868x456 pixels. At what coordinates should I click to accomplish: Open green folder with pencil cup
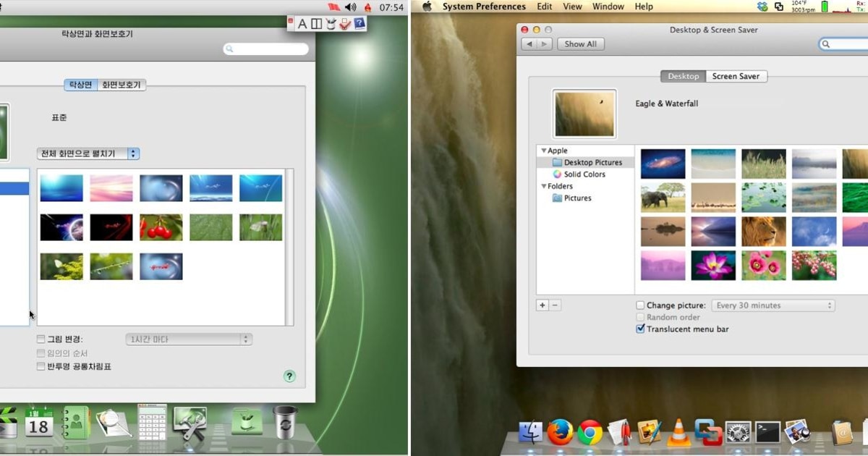click(x=247, y=421)
